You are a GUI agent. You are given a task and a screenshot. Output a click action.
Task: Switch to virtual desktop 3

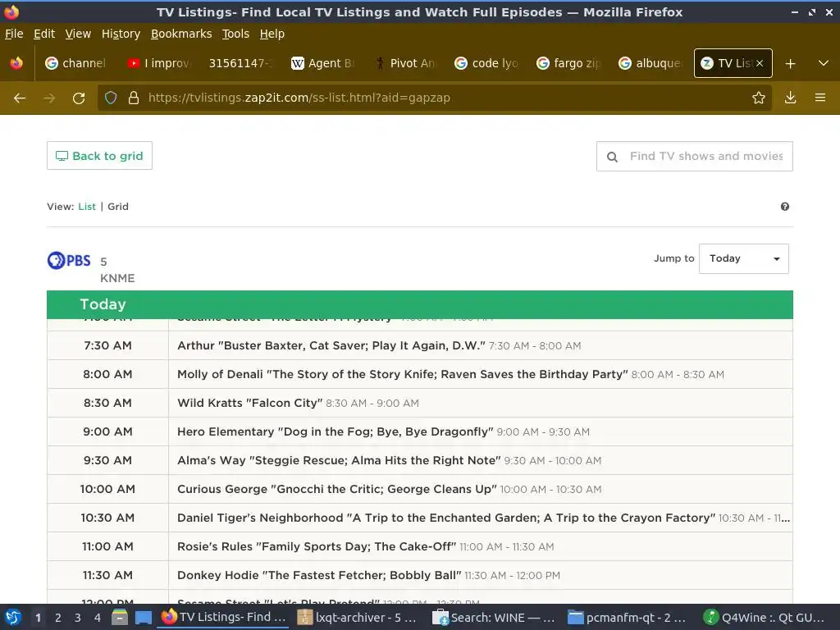(78, 618)
